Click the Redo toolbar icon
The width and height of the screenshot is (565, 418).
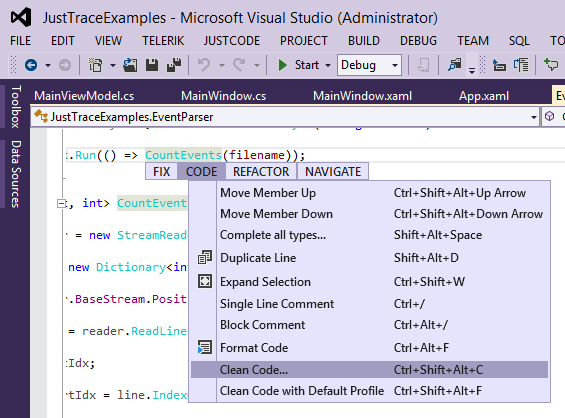pyautogui.click(x=239, y=65)
